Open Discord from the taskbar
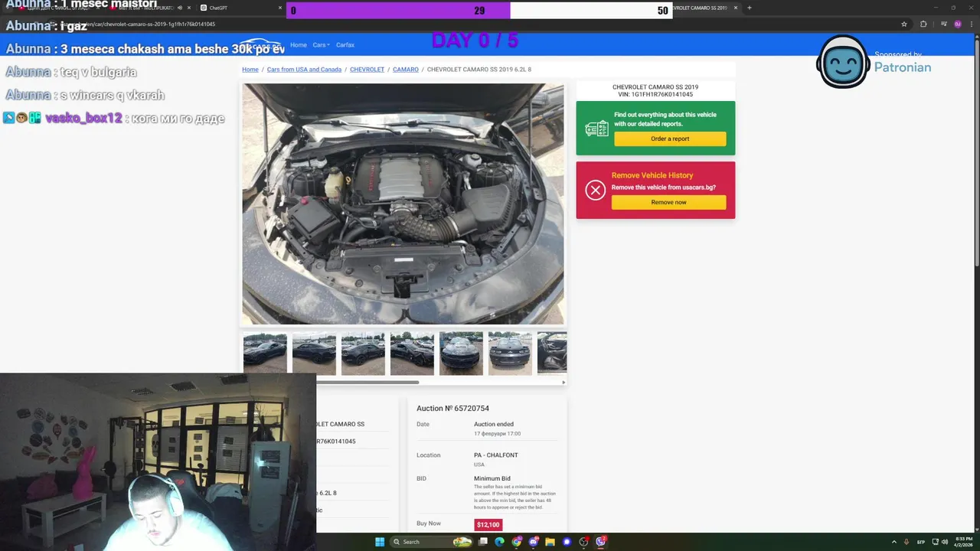The image size is (980, 551). point(534,542)
